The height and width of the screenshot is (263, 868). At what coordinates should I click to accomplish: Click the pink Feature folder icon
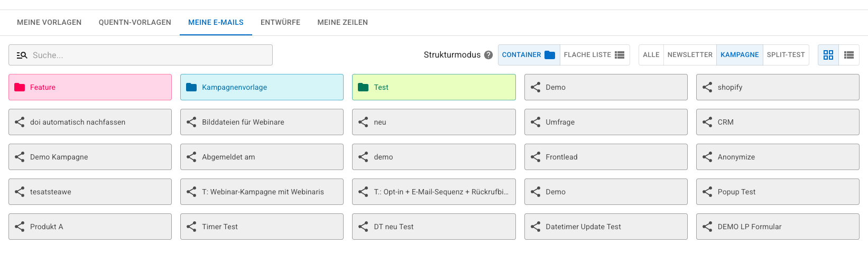[x=20, y=87]
